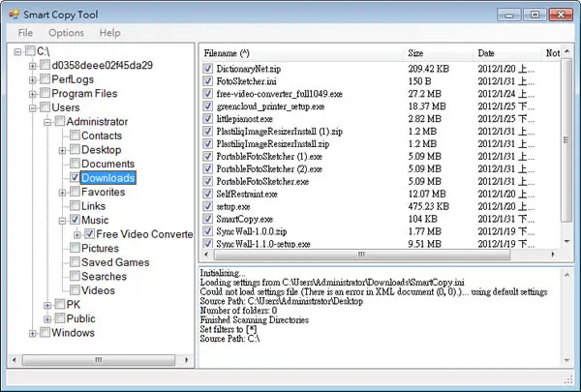Open the Options menu
Image resolution: width=581 pixels, height=392 pixels.
(x=66, y=33)
